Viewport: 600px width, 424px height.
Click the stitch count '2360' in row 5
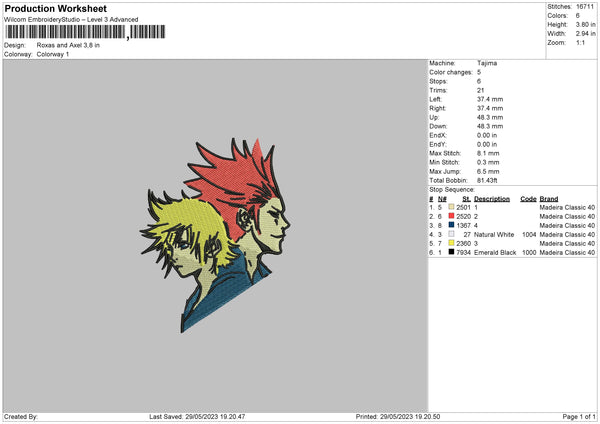463,243
